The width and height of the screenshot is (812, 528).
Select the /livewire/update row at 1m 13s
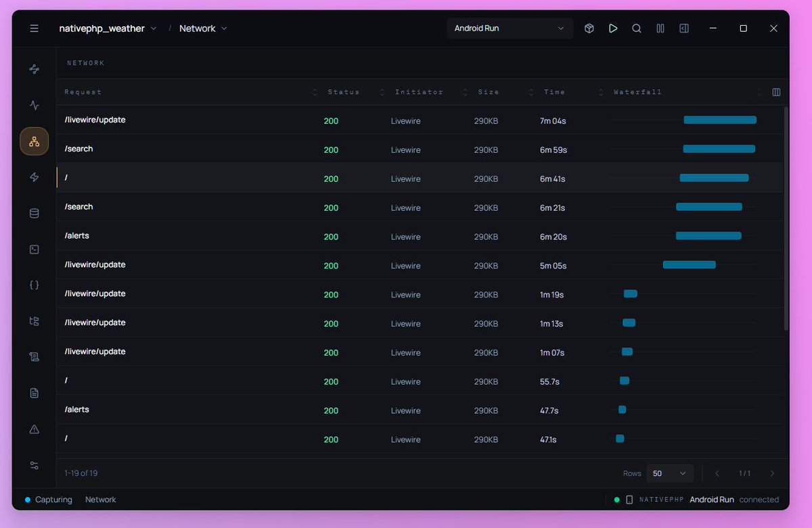[x=420, y=323]
